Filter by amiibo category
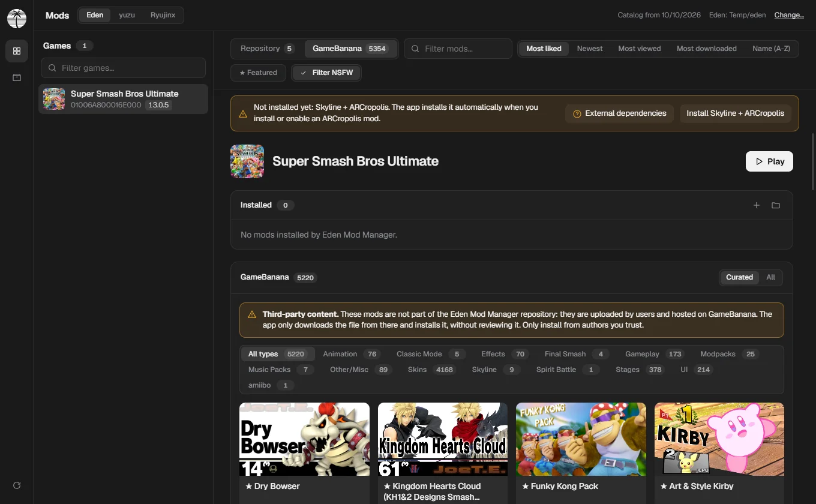Viewport: 816px width, 504px height. (x=271, y=385)
